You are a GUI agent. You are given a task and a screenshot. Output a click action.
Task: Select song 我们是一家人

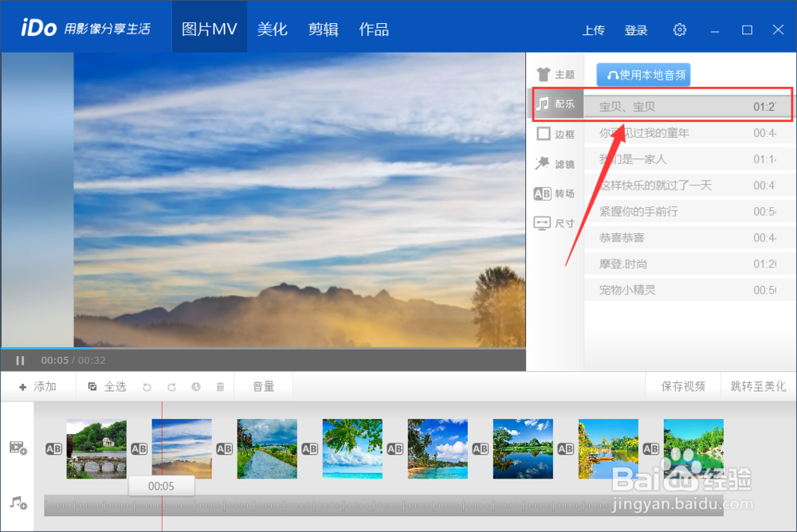tap(690, 159)
